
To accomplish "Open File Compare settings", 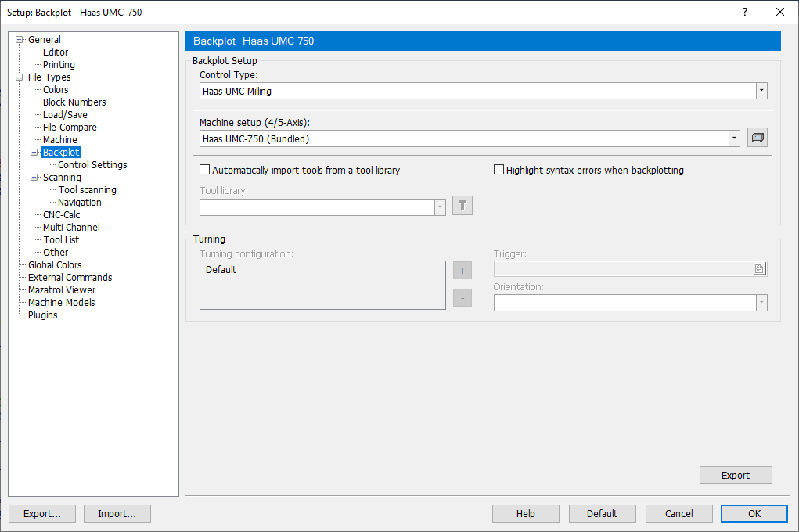I will (70, 127).
